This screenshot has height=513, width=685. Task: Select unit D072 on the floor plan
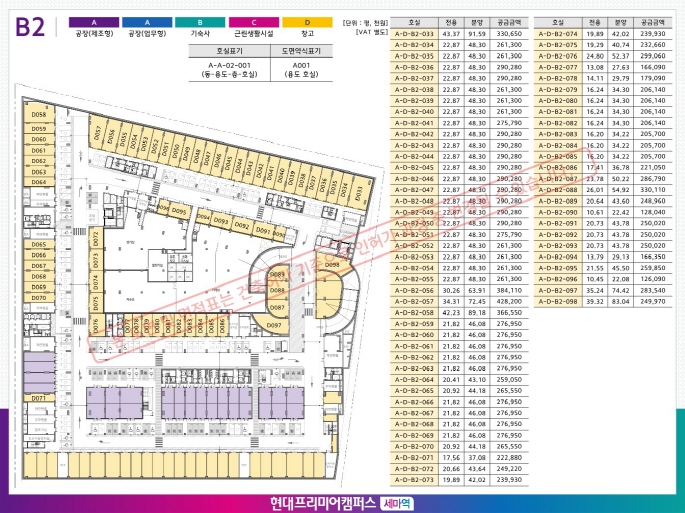click(x=96, y=239)
